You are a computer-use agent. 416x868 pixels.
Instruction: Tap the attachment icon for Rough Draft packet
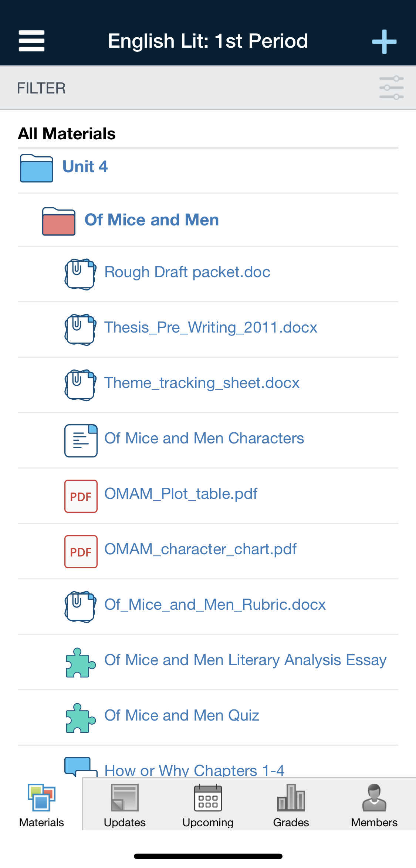point(80,274)
